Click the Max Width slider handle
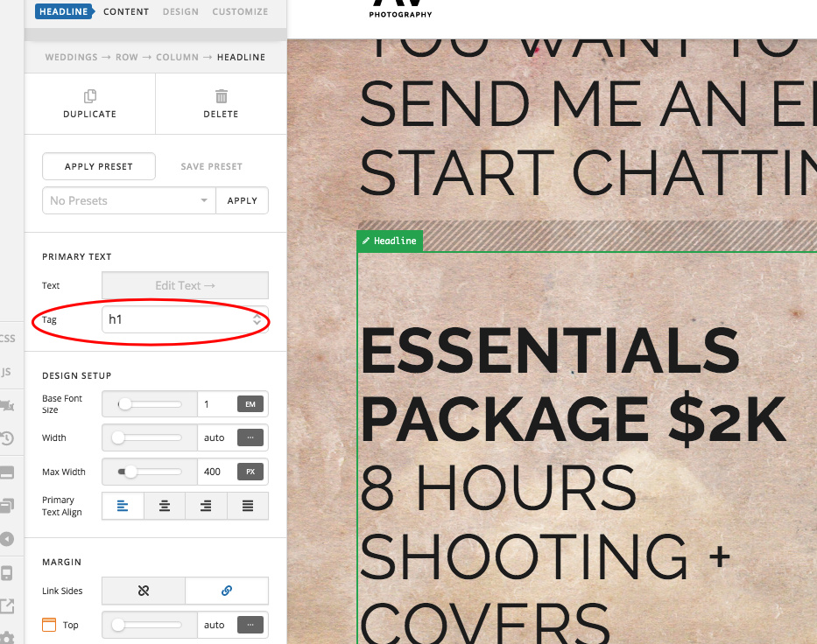Screen dimensions: 817x644 (130, 472)
